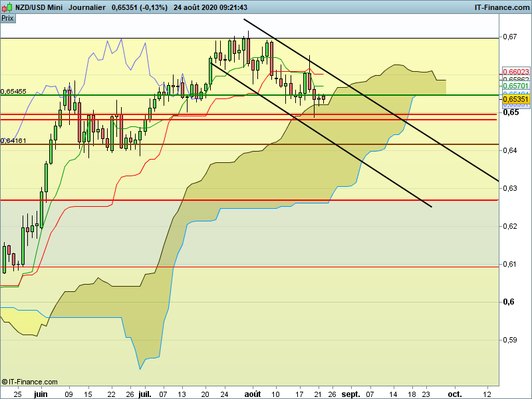Image resolution: width=532 pixels, height=399 pixels.
Task: Click the 13 date tick on the time axis
Action: (x=182, y=394)
